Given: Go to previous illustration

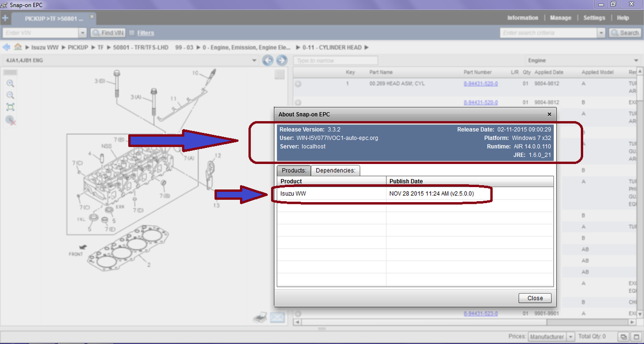Looking at the screenshot, I should pos(268,60).
